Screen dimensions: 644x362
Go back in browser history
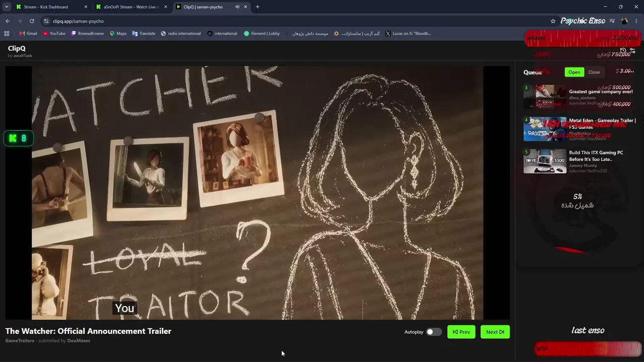coord(8,21)
